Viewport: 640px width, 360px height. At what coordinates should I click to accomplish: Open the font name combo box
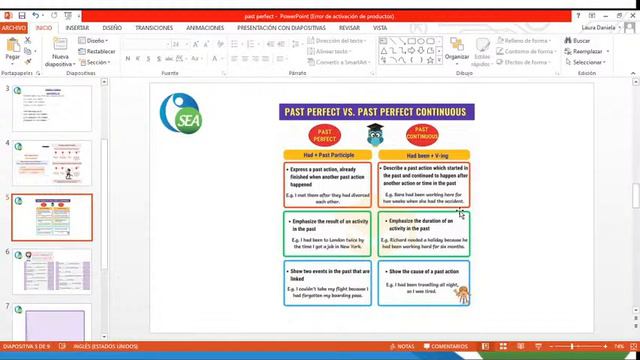click(147, 44)
